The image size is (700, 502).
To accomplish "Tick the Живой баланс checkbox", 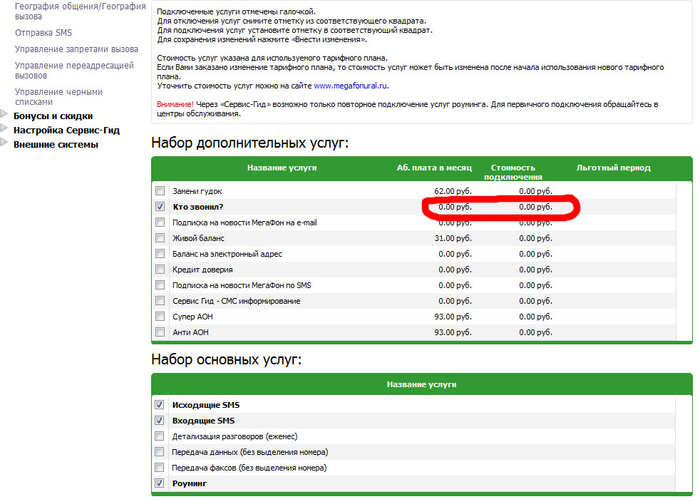I will pos(160,238).
